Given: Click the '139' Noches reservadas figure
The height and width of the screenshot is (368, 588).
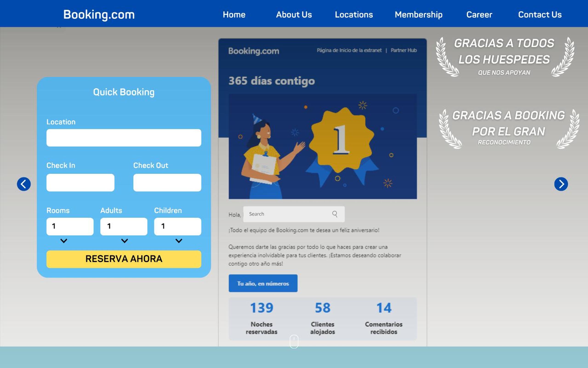Looking at the screenshot, I should click(261, 308).
